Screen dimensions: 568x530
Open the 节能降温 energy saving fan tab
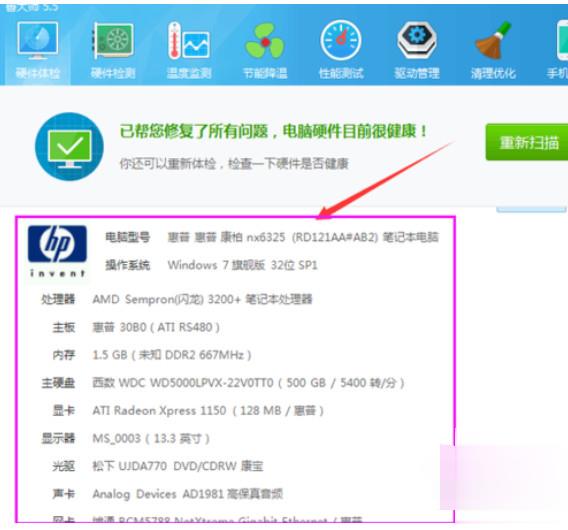point(265,50)
